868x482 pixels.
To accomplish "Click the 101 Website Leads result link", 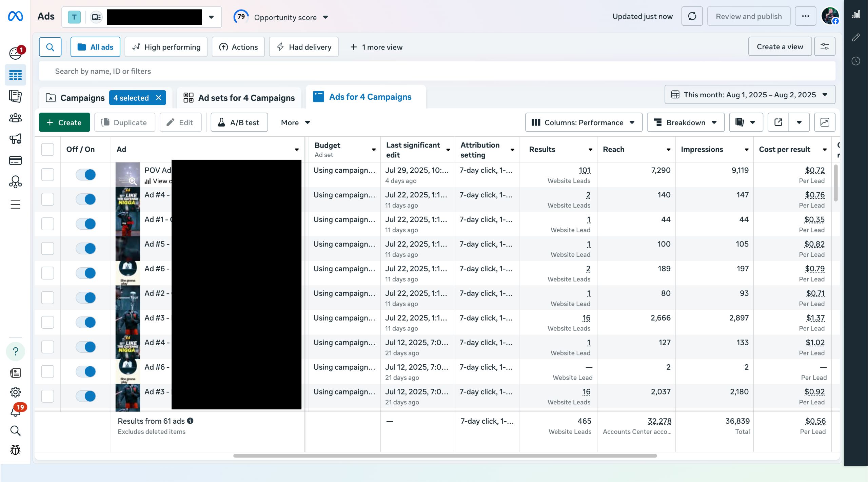I will [x=585, y=170].
